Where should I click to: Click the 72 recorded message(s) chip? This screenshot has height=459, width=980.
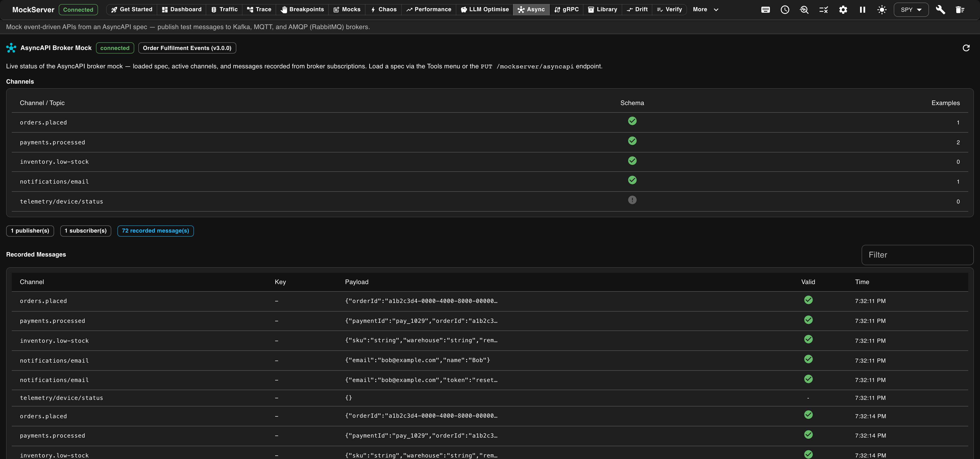coord(155,231)
